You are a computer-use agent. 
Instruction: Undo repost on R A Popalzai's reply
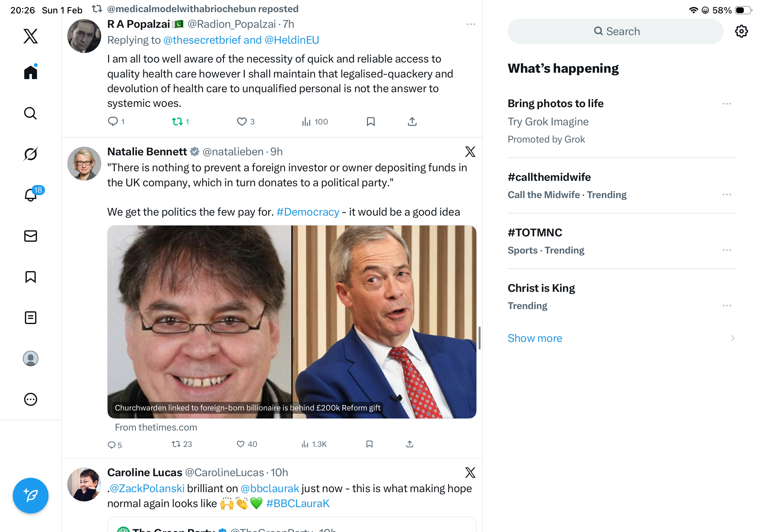coord(177,122)
